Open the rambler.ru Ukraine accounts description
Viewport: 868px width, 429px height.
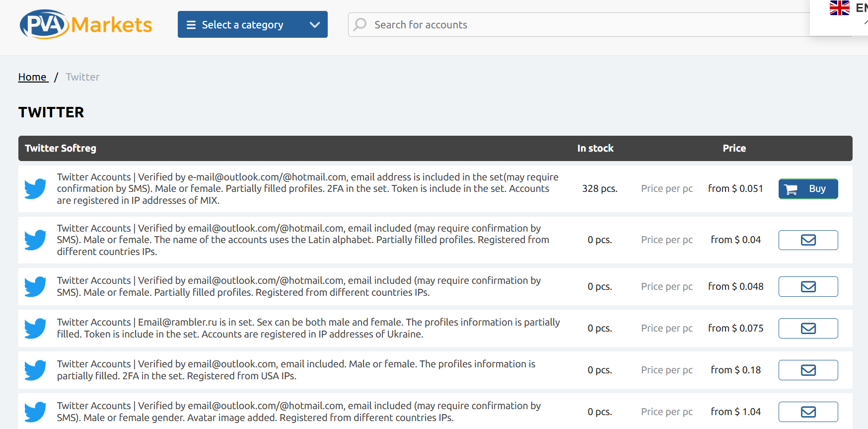[x=308, y=328]
